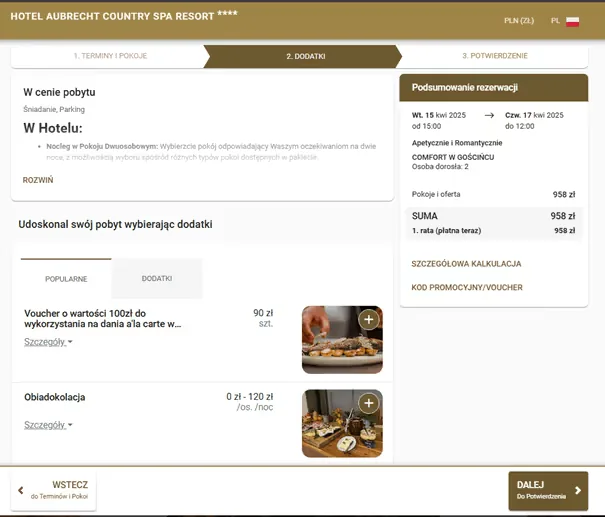Click the check-in date 'Wt. 15 kwi 2025'
This screenshot has height=517, width=605.
(x=439, y=115)
